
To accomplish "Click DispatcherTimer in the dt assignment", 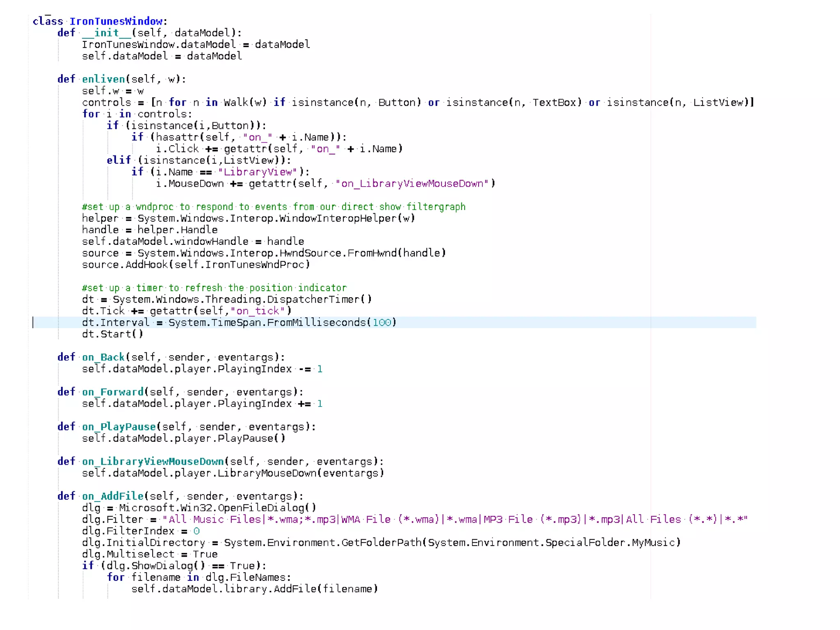I will (313, 299).
